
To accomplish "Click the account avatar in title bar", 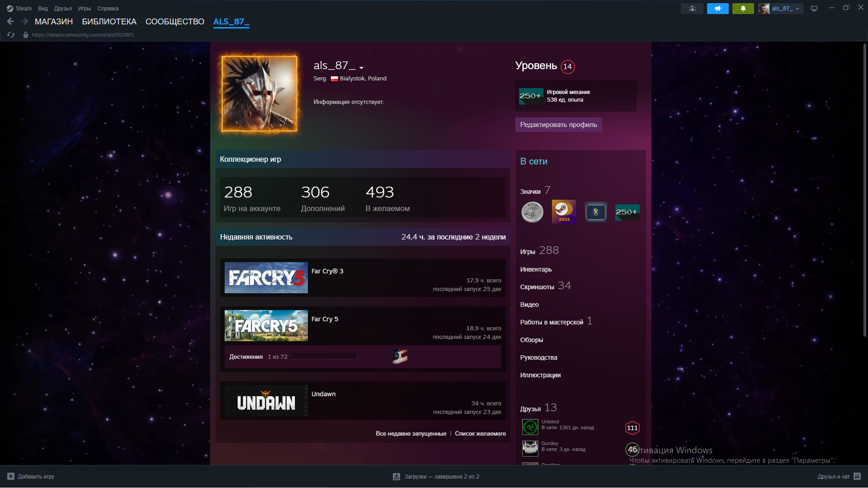I will [764, 9].
